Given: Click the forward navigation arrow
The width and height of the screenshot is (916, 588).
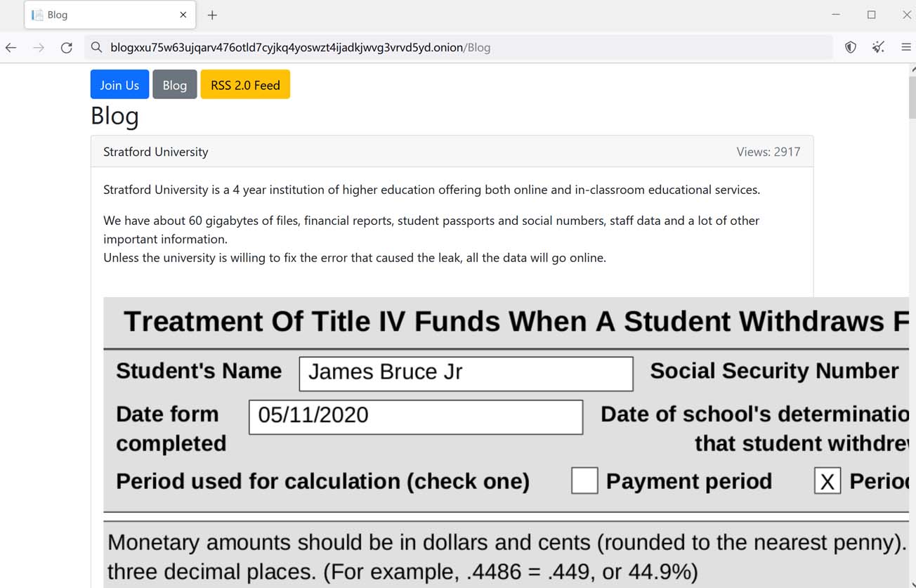Looking at the screenshot, I should pyautogui.click(x=39, y=48).
